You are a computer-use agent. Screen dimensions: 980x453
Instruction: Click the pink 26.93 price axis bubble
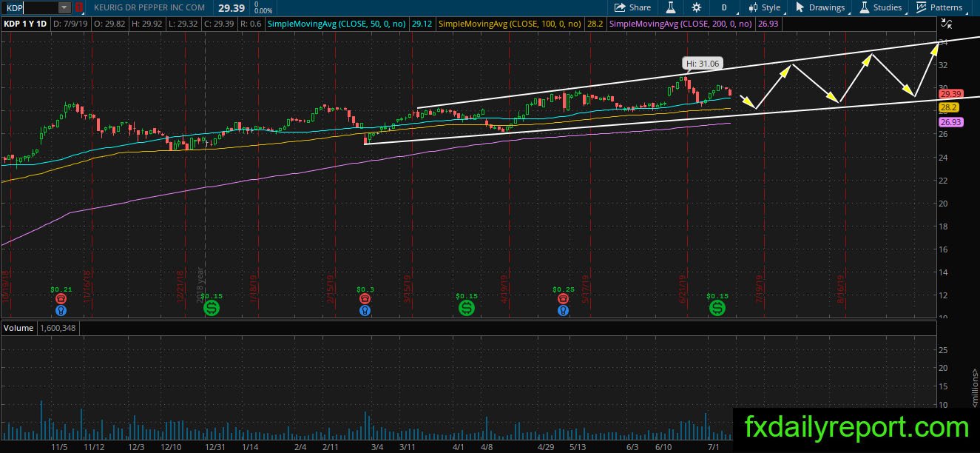coord(950,122)
